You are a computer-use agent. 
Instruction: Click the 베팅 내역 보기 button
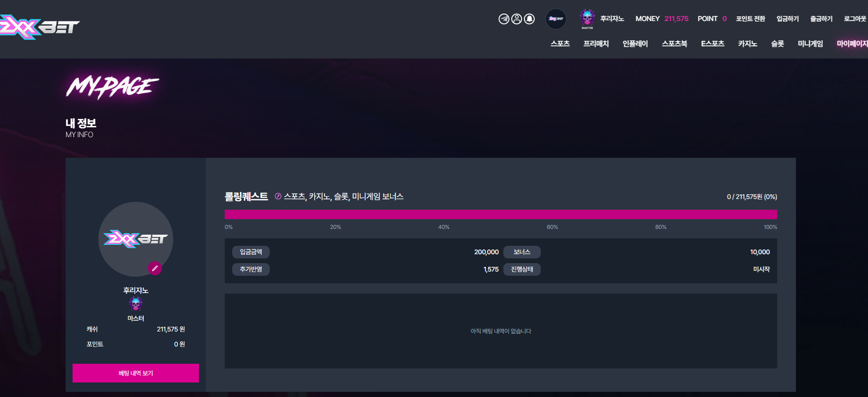[136, 373]
